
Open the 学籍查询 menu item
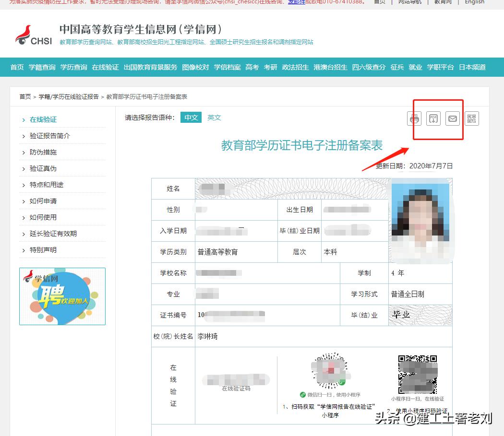[42, 68]
